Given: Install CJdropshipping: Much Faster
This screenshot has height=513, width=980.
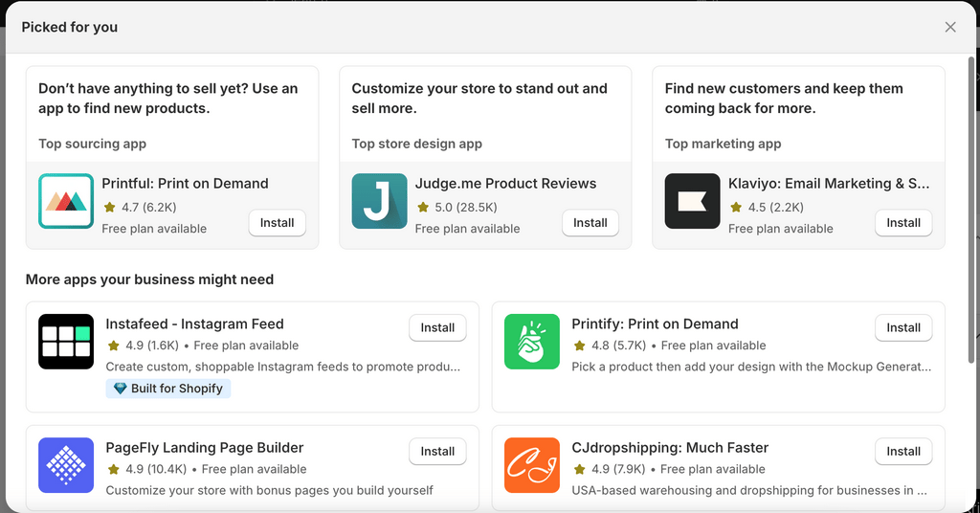Looking at the screenshot, I should pos(903,452).
